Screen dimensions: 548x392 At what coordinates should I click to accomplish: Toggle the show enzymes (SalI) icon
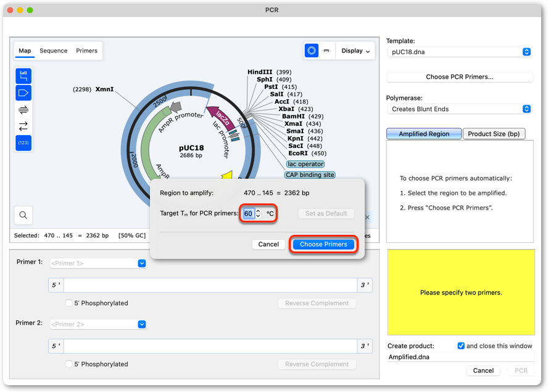click(23, 76)
